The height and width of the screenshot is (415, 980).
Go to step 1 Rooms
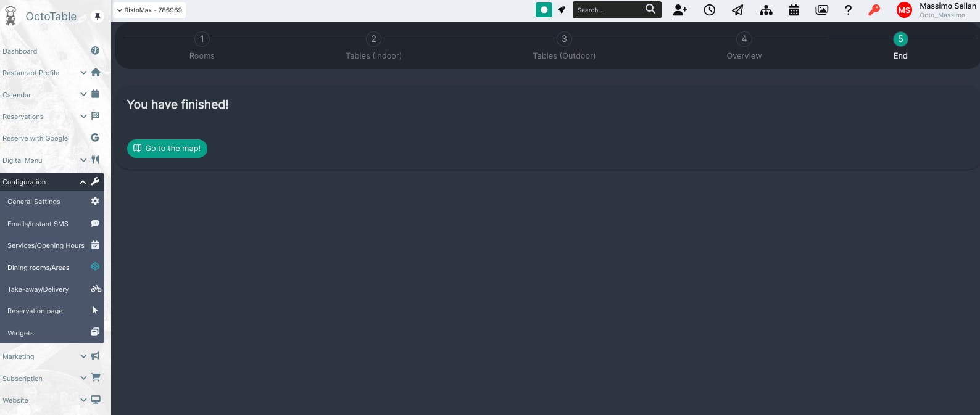(202, 46)
